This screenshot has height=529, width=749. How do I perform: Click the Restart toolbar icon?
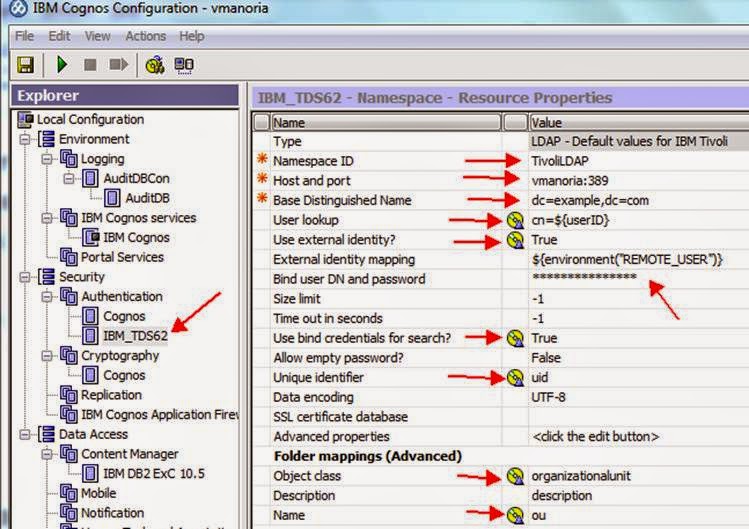tap(119, 65)
